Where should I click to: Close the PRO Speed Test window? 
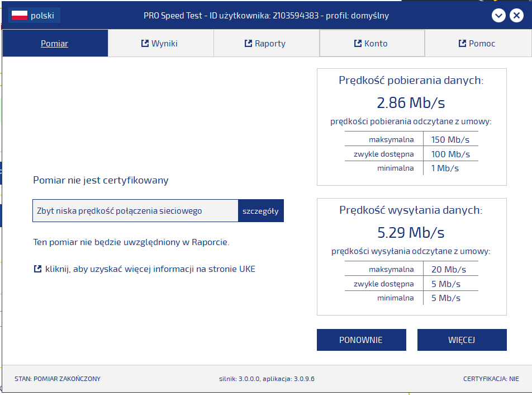(x=516, y=15)
